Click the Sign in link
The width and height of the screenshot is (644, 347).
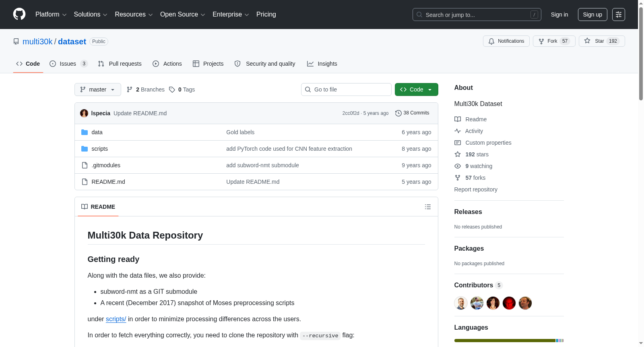click(559, 15)
